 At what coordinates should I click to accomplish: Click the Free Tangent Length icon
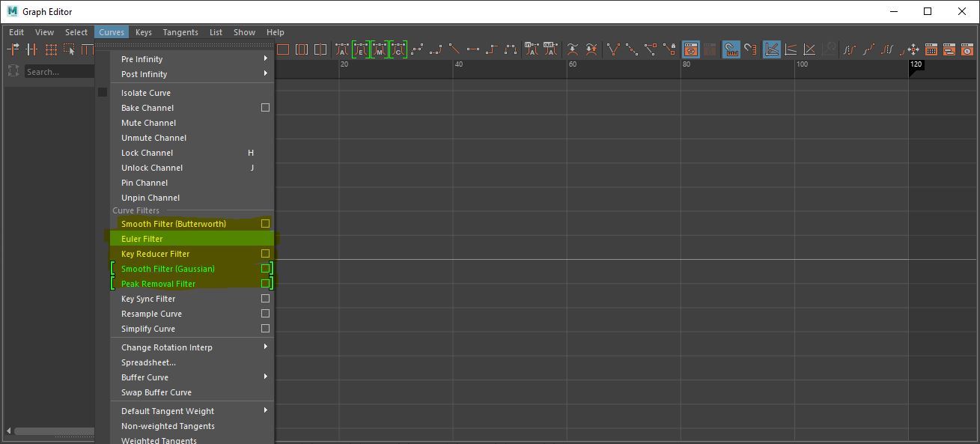tap(651, 49)
